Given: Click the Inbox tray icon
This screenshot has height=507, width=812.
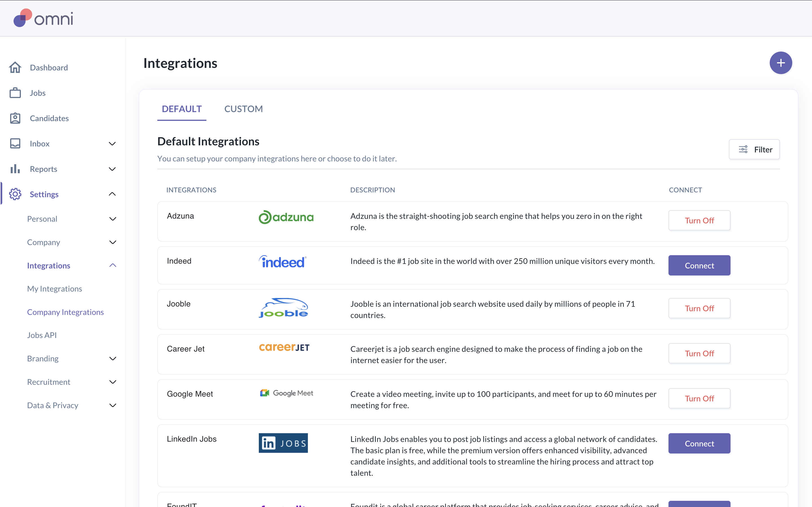Looking at the screenshot, I should [x=15, y=144].
